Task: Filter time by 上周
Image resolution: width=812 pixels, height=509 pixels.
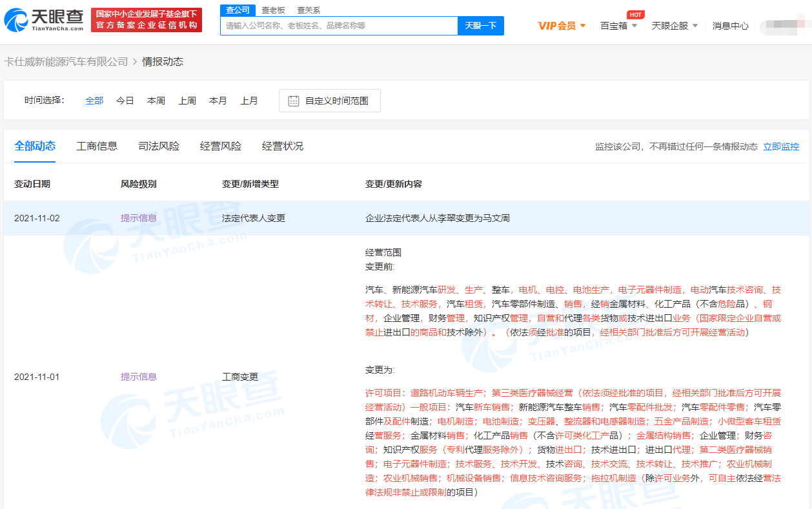Action: coord(187,101)
